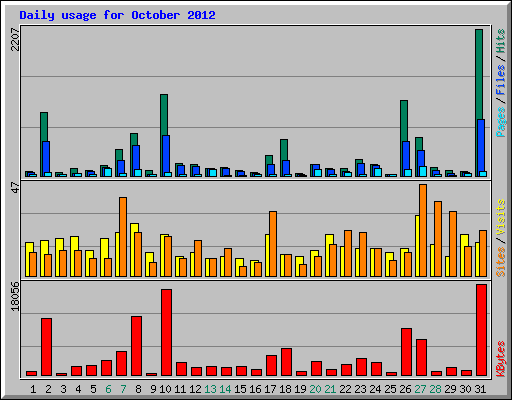Click the Pages legend label
The width and height of the screenshot is (512, 400).
501,122
